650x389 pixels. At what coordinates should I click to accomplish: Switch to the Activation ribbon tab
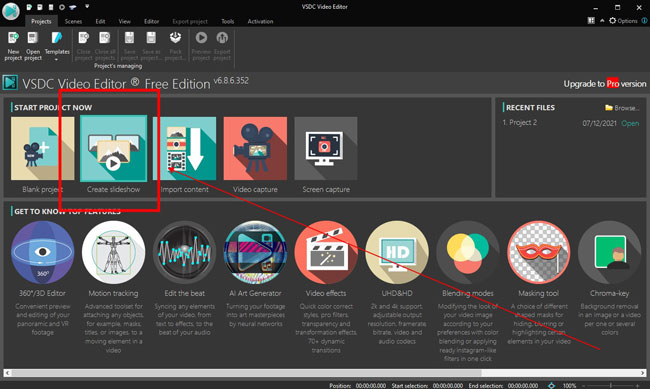tap(260, 21)
